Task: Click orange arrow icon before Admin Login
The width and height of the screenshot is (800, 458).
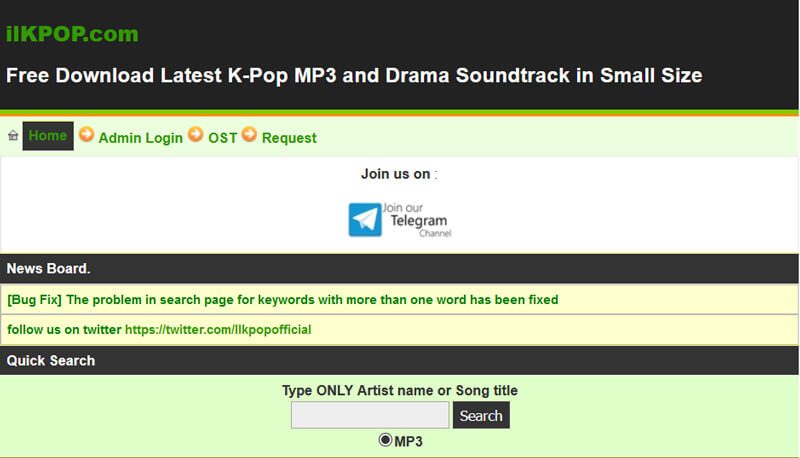Action: [87, 134]
